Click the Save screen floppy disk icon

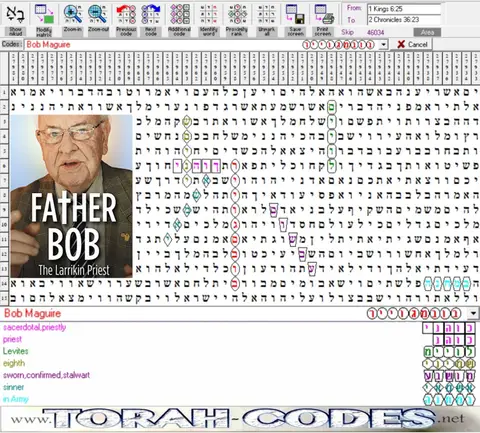tap(295, 14)
